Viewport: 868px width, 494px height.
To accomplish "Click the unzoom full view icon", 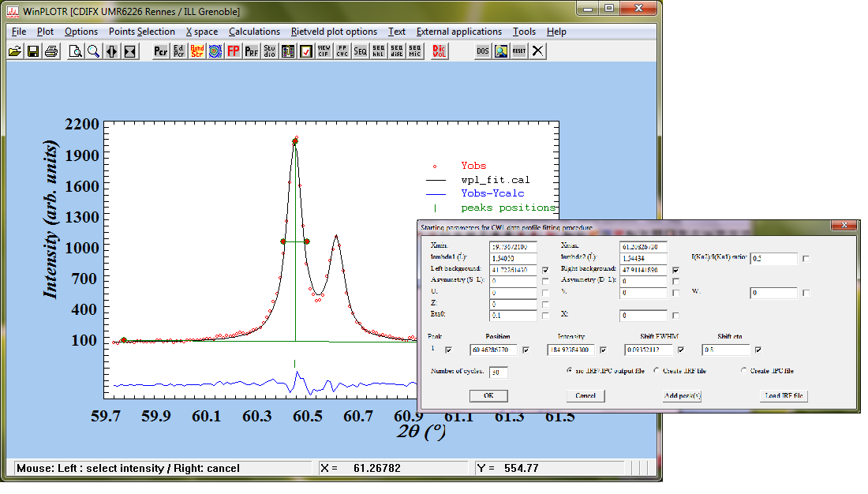I will click(130, 51).
